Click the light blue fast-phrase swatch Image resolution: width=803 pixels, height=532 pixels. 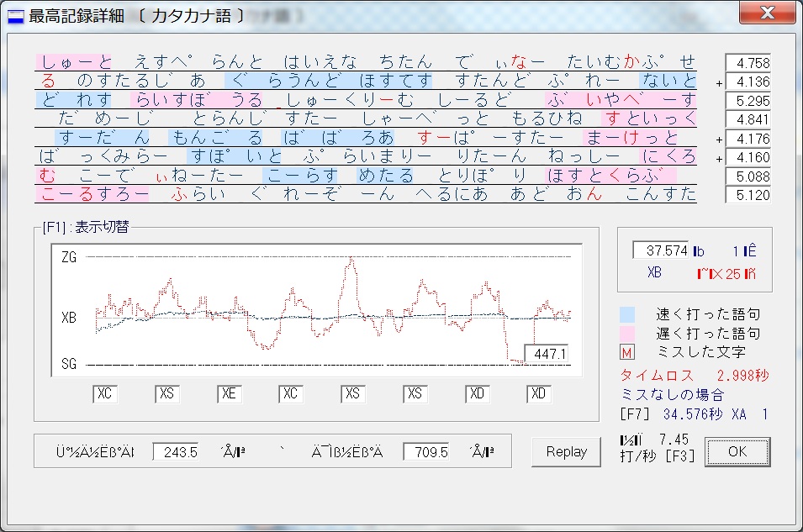(x=627, y=314)
